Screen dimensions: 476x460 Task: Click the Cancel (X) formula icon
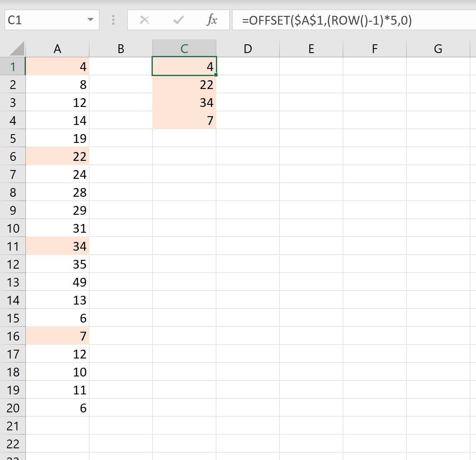coord(144,20)
